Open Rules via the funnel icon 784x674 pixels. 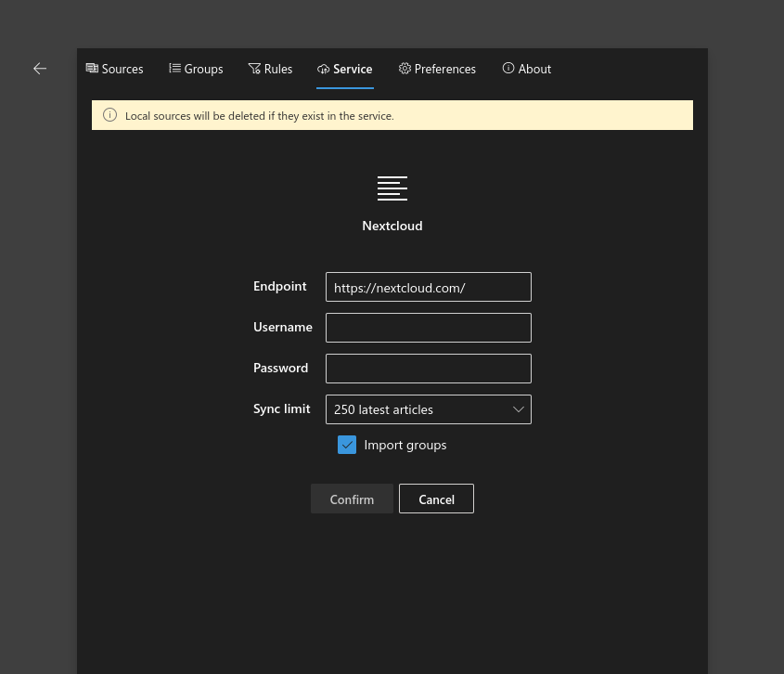[252, 68]
